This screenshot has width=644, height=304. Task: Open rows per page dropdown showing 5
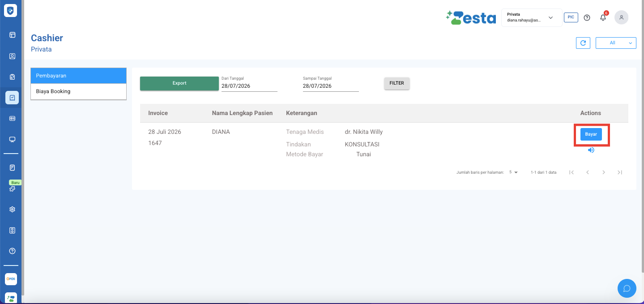coord(513,172)
